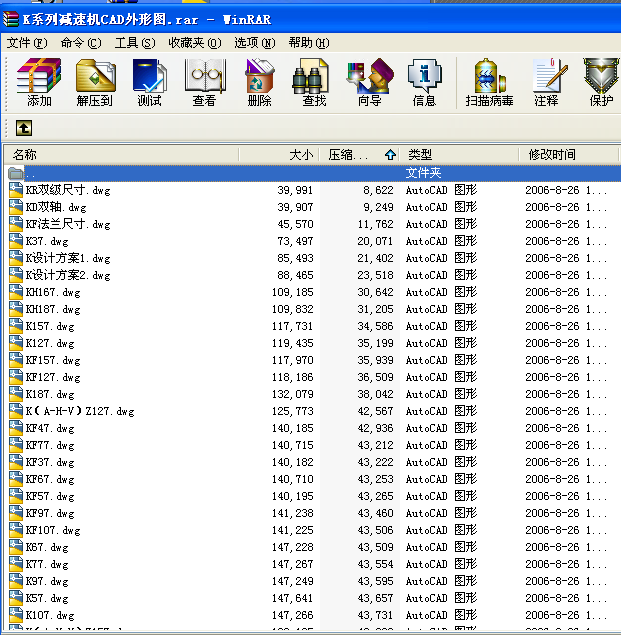Toggle sort direction arrow in 压缩 column

[x=390, y=155]
